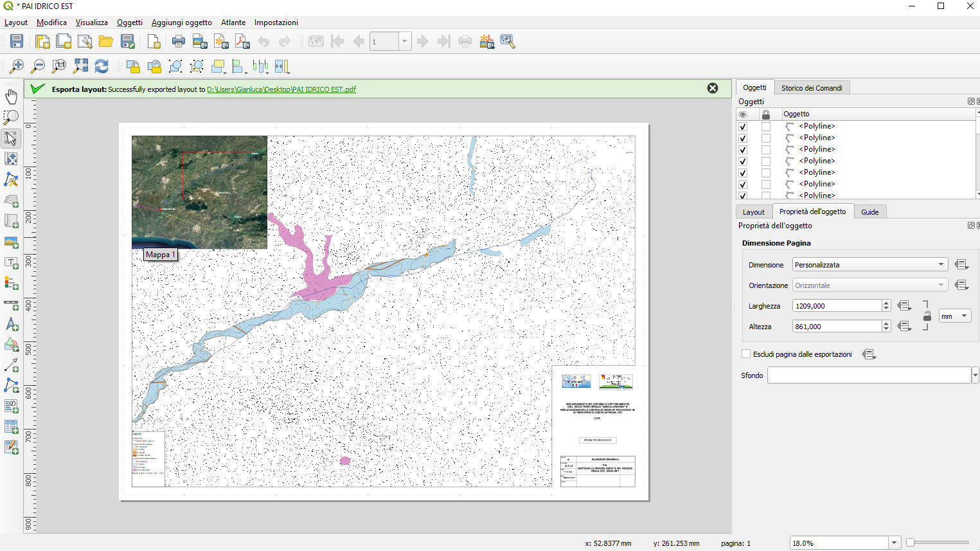Lock the second Polyline via its checkbox
This screenshot has height=551, width=980.
coord(765,138)
